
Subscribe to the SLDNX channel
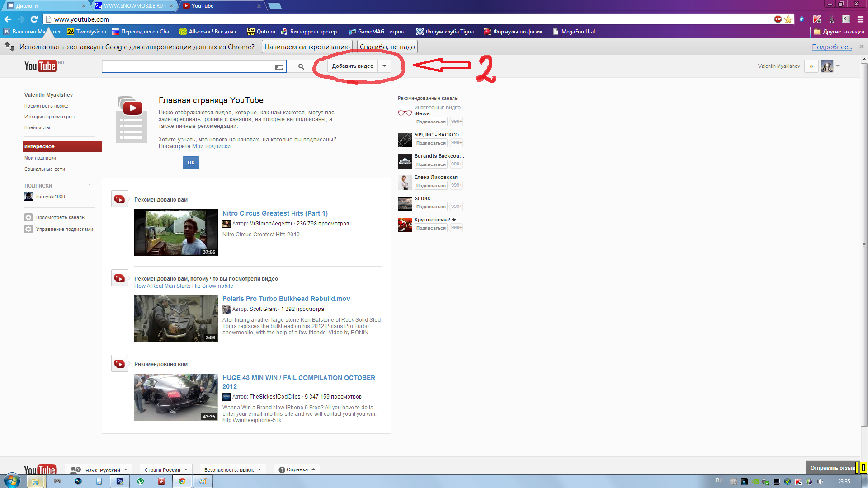pos(431,207)
